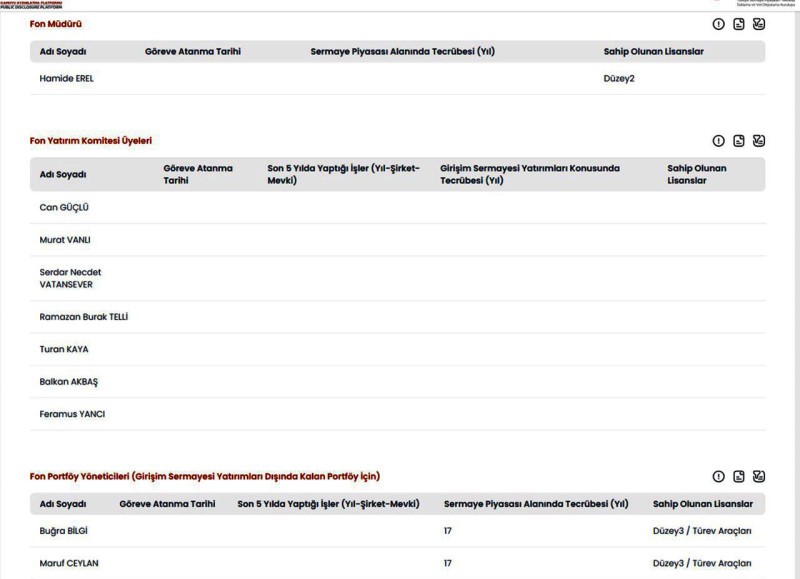This screenshot has height=579, width=800.
Task: Click info icon for Fon Portföy Yöneticileri
Action: point(718,476)
